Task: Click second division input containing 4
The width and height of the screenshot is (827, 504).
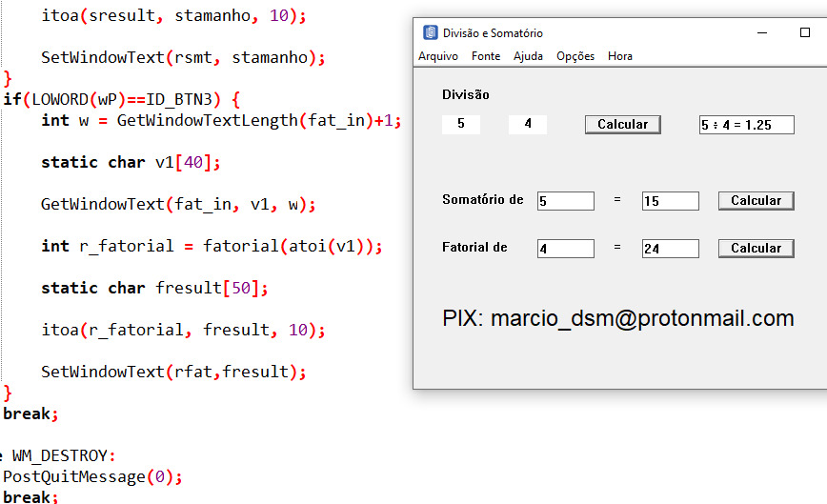Action: 528,125
